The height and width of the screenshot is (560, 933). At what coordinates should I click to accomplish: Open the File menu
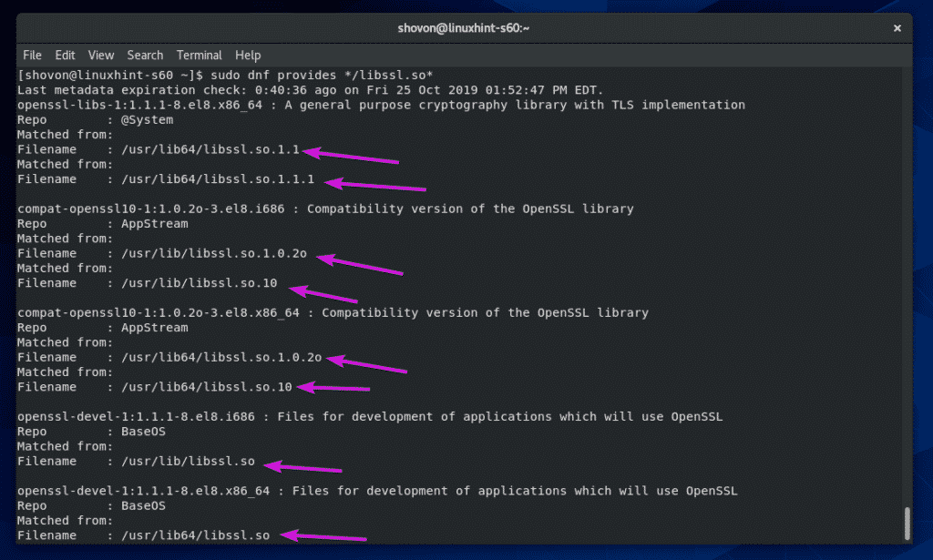(x=32, y=56)
